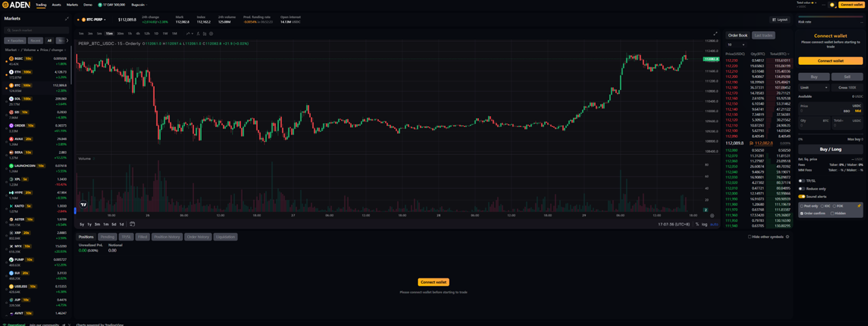The image size is (868, 326).
Task: Enable the Reduce only switch
Action: pyautogui.click(x=801, y=189)
